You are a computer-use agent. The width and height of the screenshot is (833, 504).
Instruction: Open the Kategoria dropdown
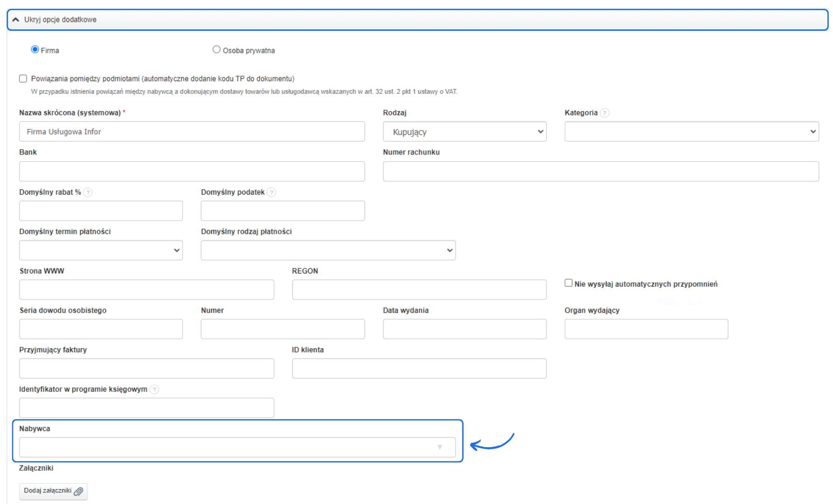[x=691, y=132]
